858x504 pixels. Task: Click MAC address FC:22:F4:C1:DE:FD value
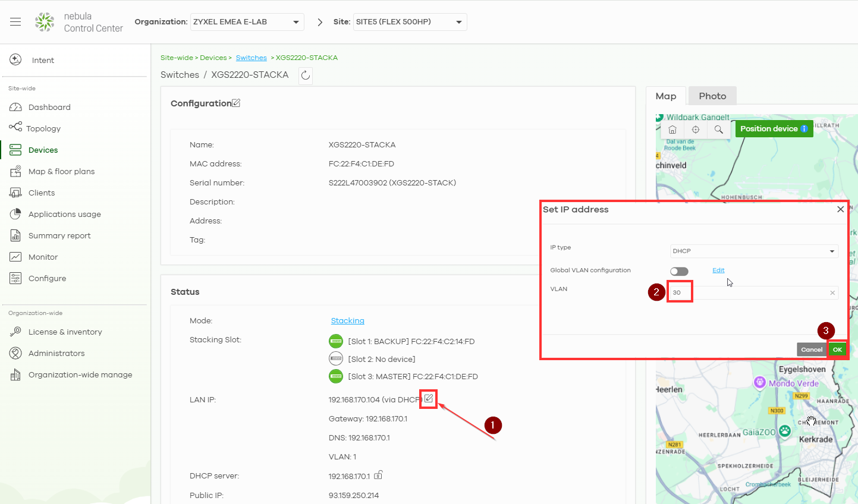362,163
